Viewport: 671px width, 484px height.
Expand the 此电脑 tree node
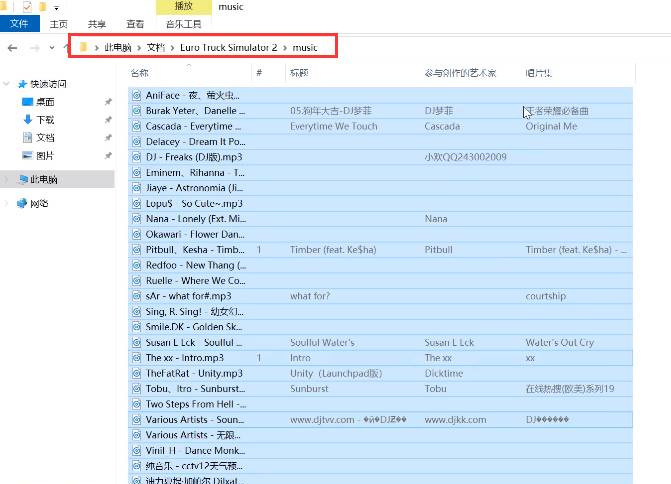pyautogui.click(x=6, y=179)
